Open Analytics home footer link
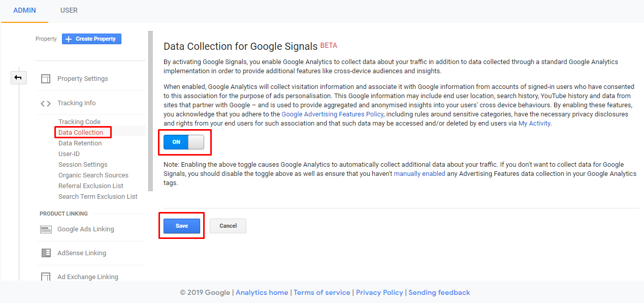Image resolution: width=644 pixels, height=303 pixels. (262, 292)
